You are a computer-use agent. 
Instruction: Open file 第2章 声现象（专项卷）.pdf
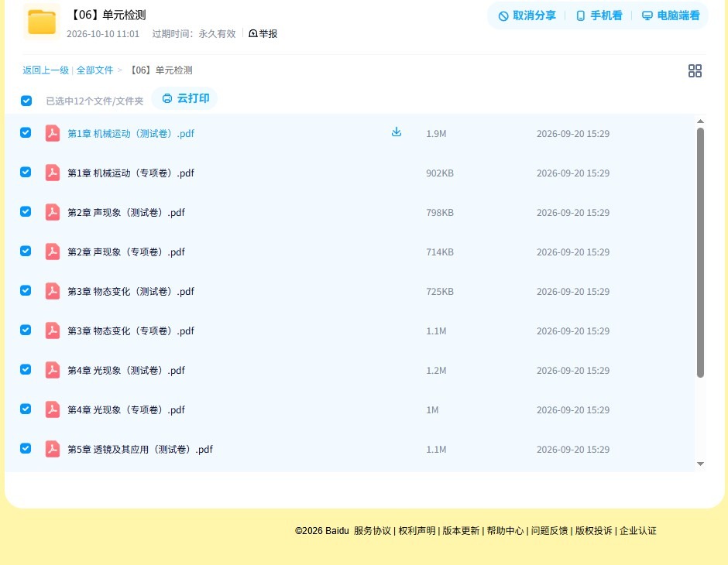coord(126,252)
